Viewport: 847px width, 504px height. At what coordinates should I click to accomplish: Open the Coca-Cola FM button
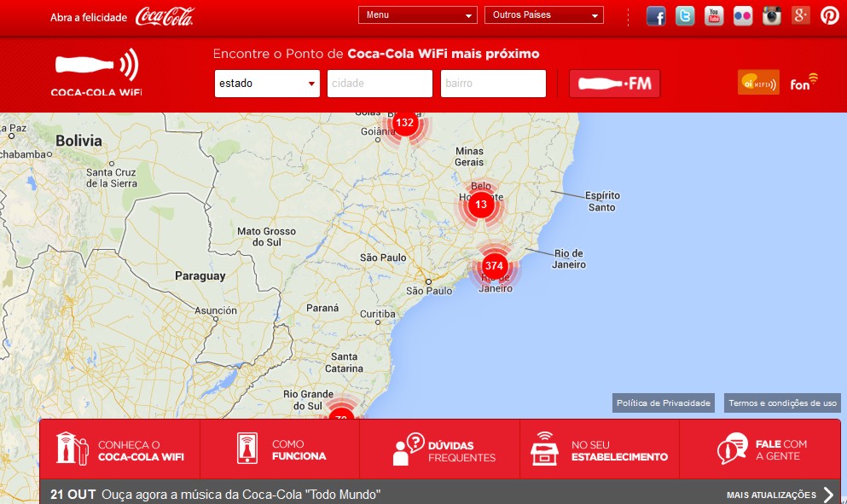coord(614,84)
